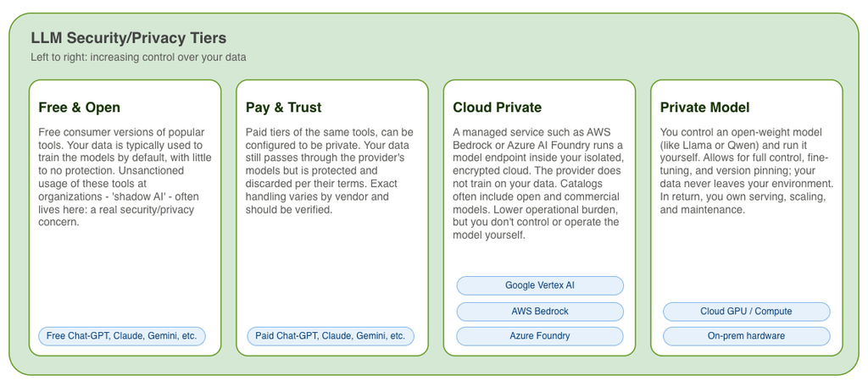Click the Azure Foundry pill
The height and width of the screenshot is (392, 868).
point(540,336)
